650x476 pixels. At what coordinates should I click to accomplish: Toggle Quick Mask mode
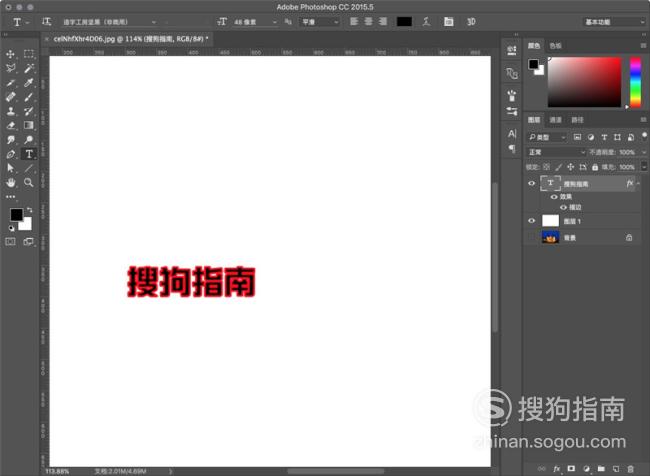click(11, 241)
